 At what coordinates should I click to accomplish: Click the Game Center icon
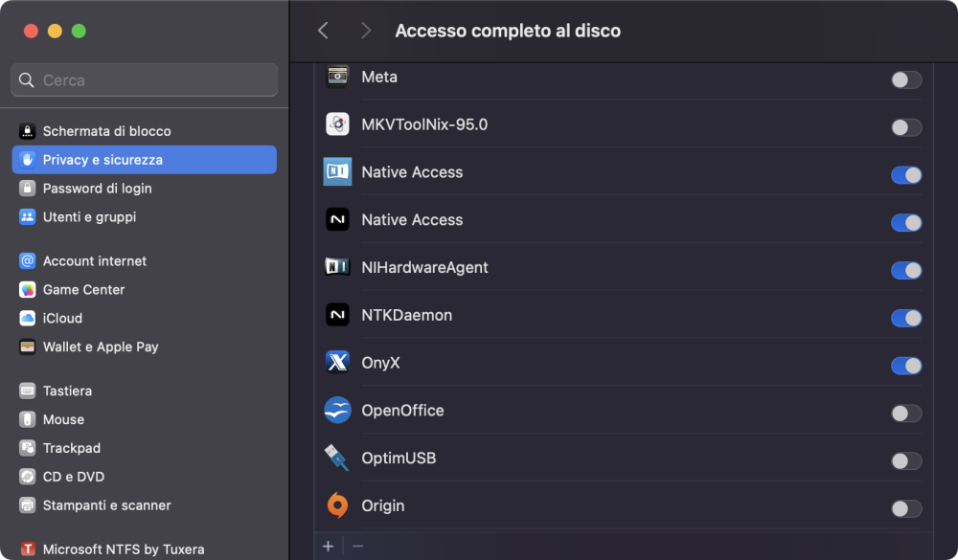coord(27,289)
